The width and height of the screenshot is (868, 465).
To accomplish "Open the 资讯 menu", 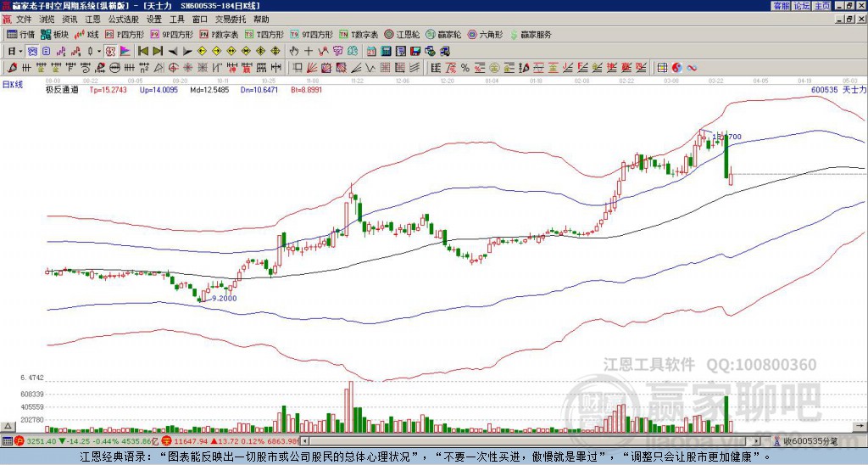I will tap(70, 20).
